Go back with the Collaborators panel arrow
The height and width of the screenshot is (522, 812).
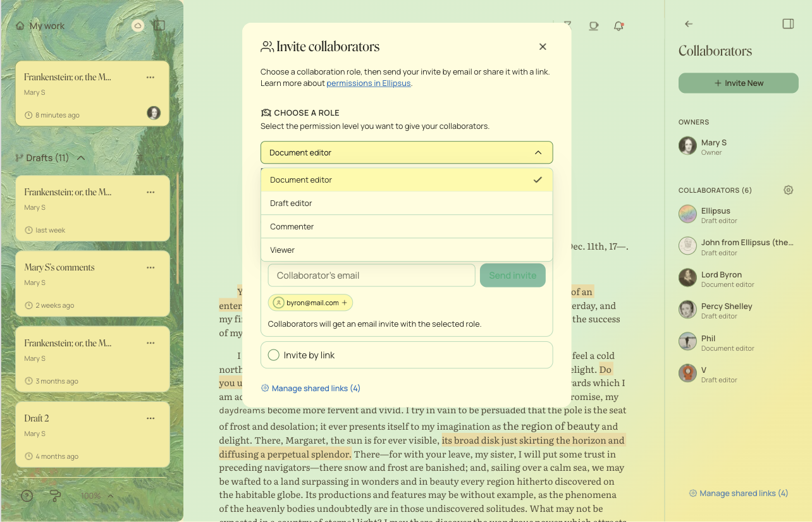[689, 24]
